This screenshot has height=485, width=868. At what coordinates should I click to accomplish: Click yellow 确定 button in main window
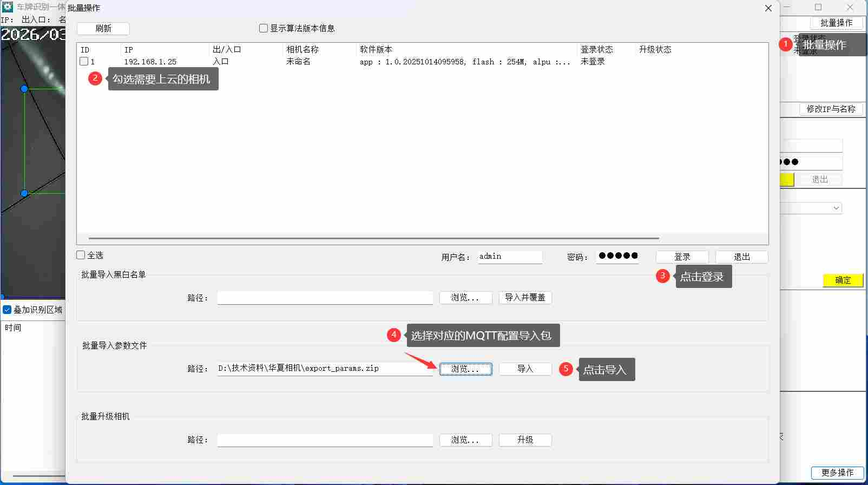(843, 280)
